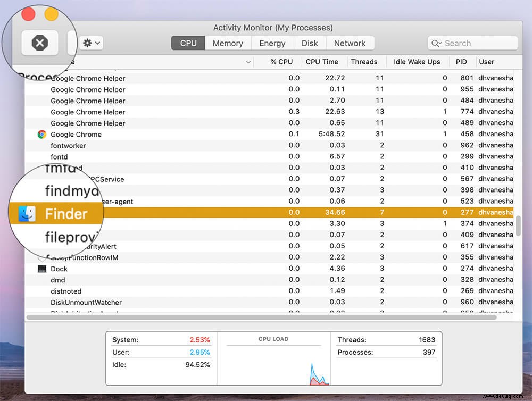Click the Threads 1683 total
The width and height of the screenshot is (532, 401).
(427, 340)
